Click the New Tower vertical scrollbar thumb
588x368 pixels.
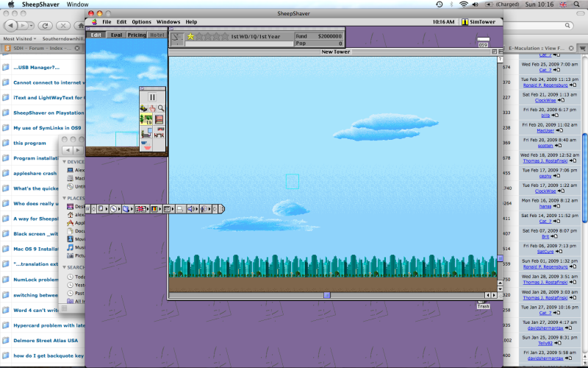pyautogui.click(x=501, y=258)
